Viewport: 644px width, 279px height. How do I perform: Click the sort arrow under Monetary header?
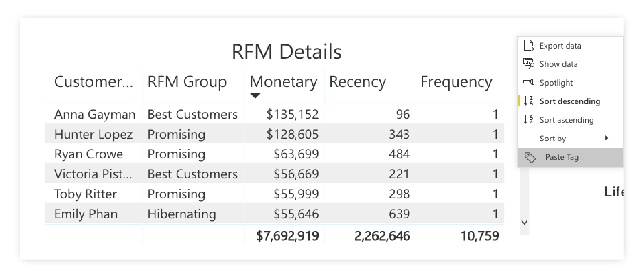[255, 95]
